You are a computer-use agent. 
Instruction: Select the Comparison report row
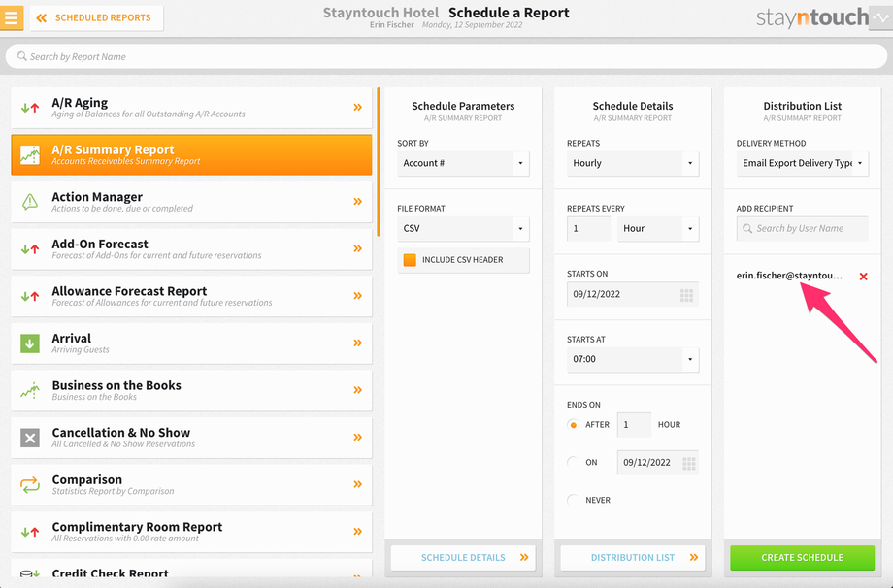point(191,485)
